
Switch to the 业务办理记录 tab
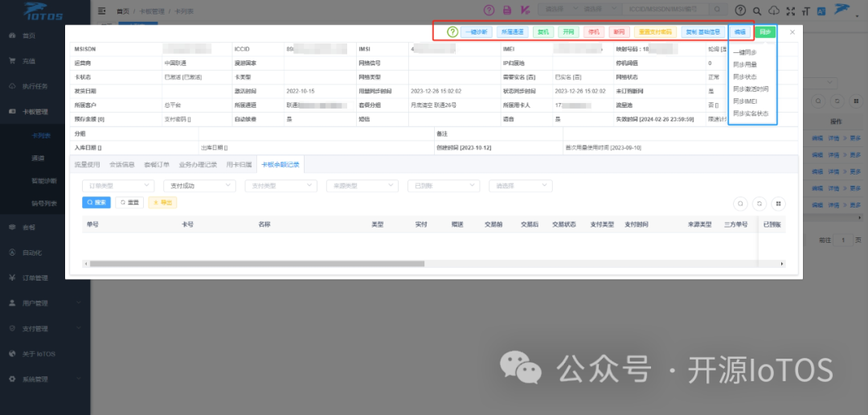tap(198, 164)
